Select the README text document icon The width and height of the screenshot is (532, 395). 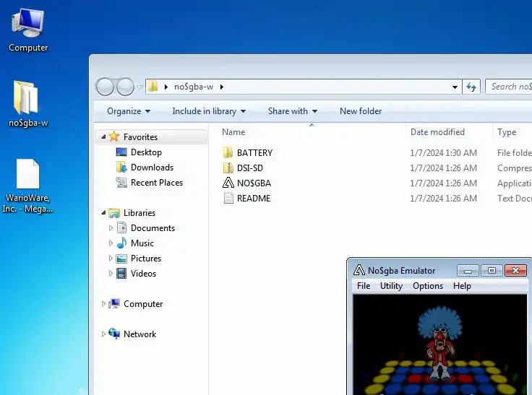coord(228,198)
